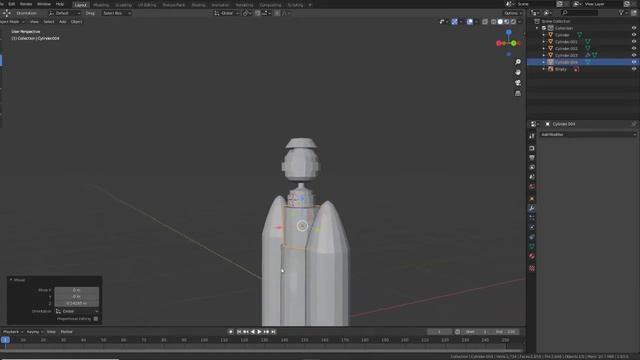Open the Global transform orientation dropdown
The image size is (640, 360).
(x=227, y=13)
